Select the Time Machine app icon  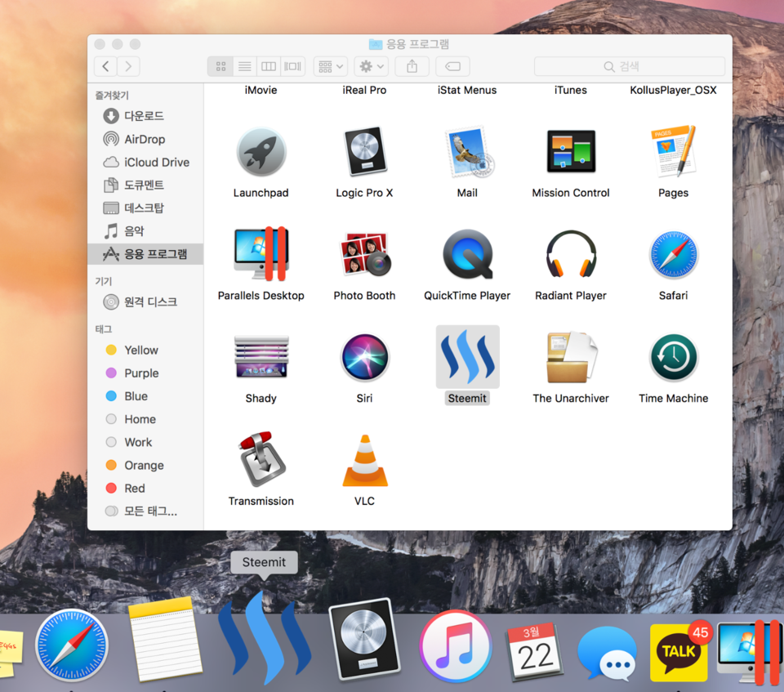[674, 357]
